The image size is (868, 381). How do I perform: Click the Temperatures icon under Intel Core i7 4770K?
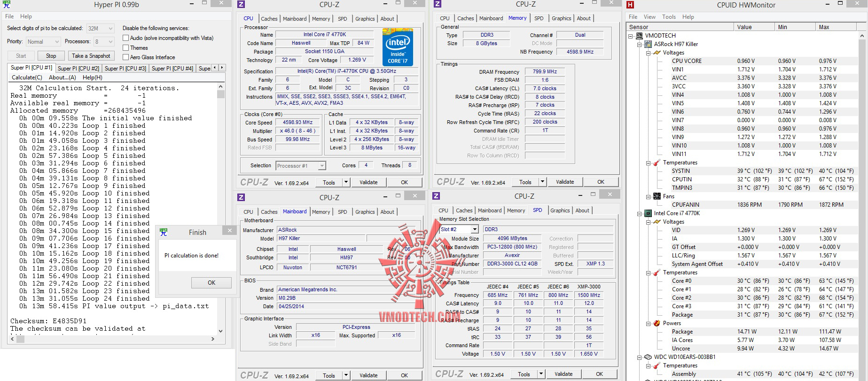(657, 272)
